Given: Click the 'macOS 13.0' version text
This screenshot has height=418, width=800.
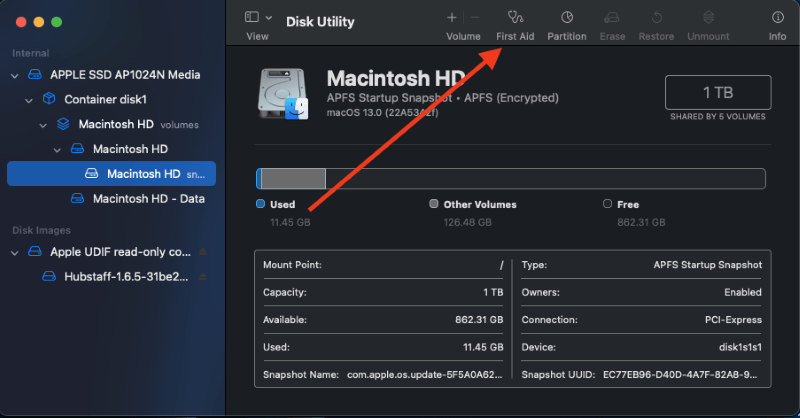Looking at the screenshot, I should click(x=382, y=112).
